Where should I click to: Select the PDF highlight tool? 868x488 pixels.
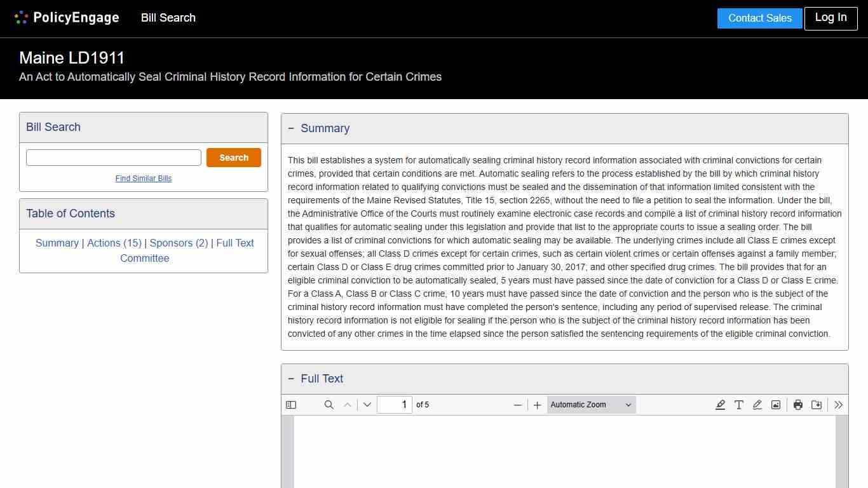(720, 405)
